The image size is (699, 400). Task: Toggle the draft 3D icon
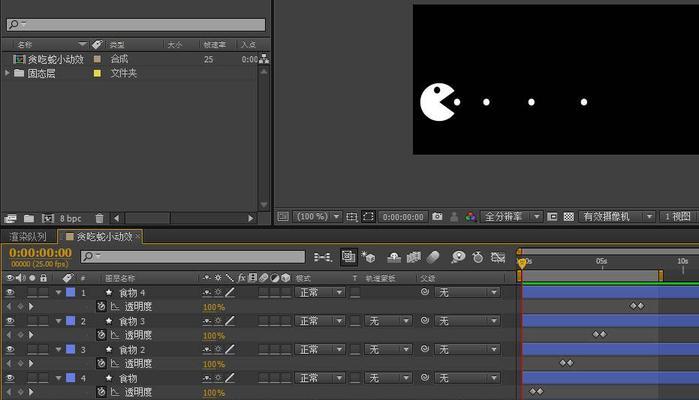click(368, 257)
